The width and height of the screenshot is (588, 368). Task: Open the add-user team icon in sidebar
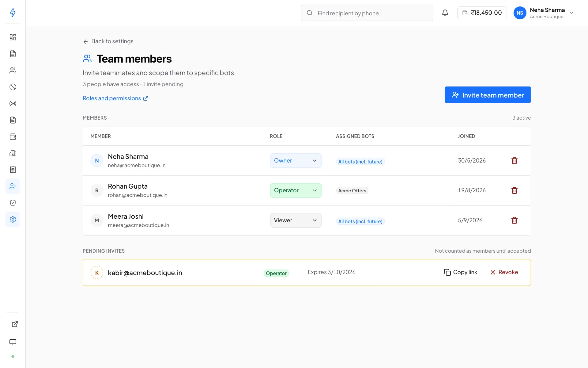[13, 186]
